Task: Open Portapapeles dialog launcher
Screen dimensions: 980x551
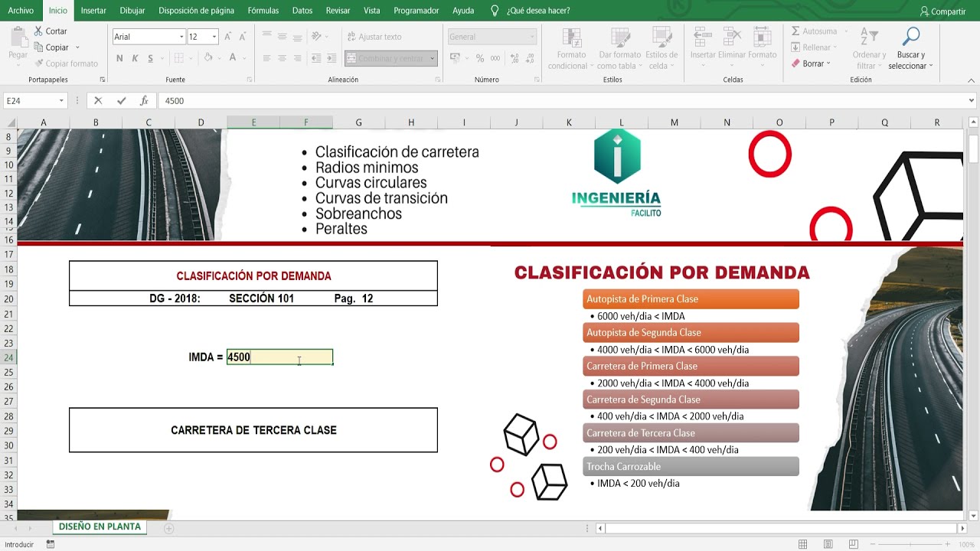Action: click(103, 80)
